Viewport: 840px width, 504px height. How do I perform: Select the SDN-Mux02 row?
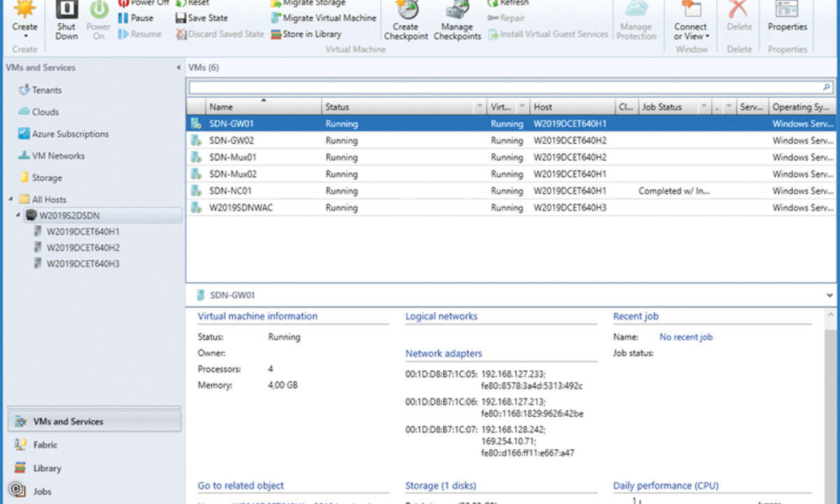click(x=511, y=174)
